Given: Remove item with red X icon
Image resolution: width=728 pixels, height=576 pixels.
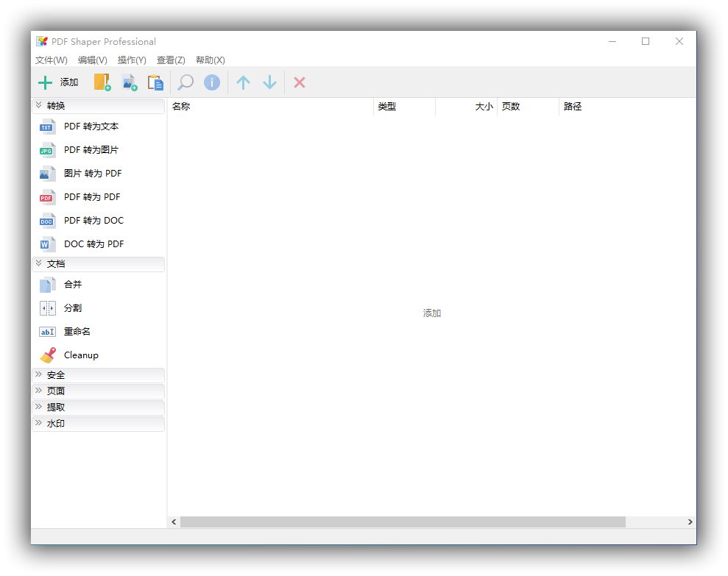Looking at the screenshot, I should 300,82.
